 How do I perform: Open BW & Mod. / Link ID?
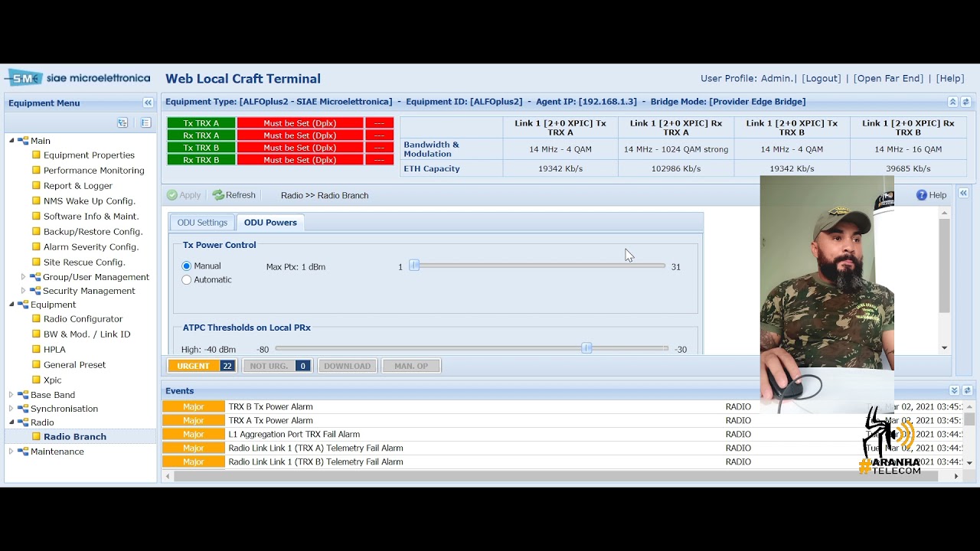click(x=87, y=334)
